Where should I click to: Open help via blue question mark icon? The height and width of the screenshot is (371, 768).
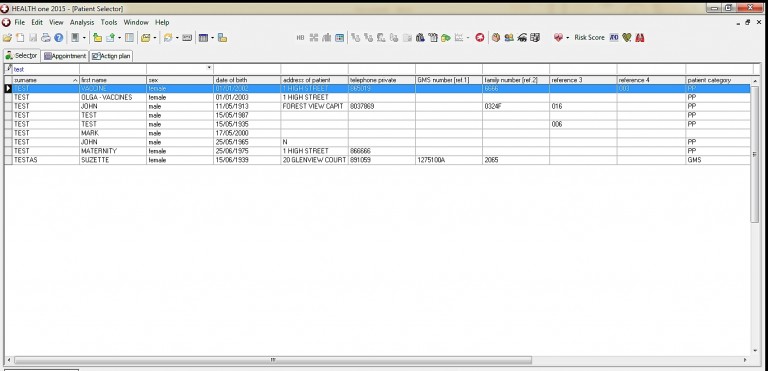tap(59, 38)
